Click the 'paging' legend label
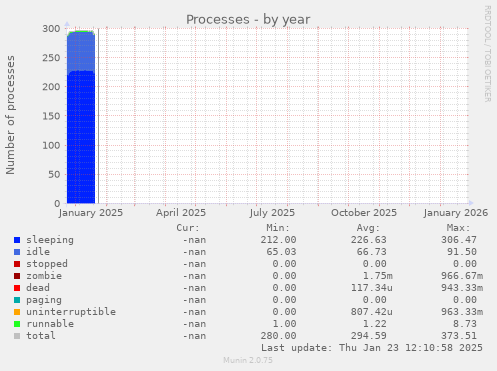497x371 pixels. 44,300
